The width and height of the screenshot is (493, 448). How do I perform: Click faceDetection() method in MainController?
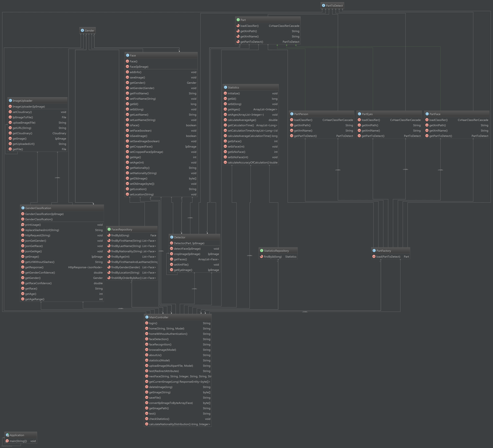point(159,339)
